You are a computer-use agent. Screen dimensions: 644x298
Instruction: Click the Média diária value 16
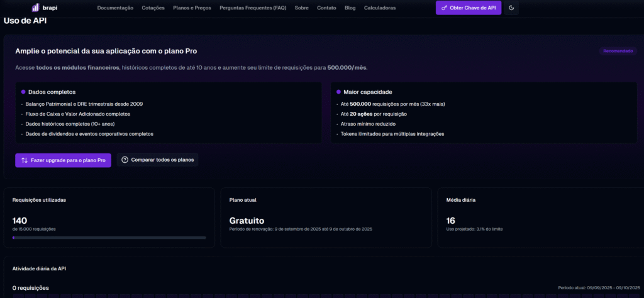tap(450, 221)
